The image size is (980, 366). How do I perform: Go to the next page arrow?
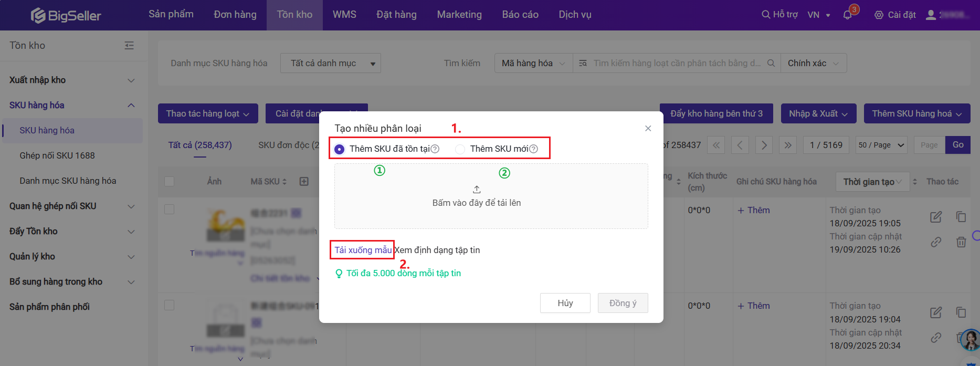(764, 145)
